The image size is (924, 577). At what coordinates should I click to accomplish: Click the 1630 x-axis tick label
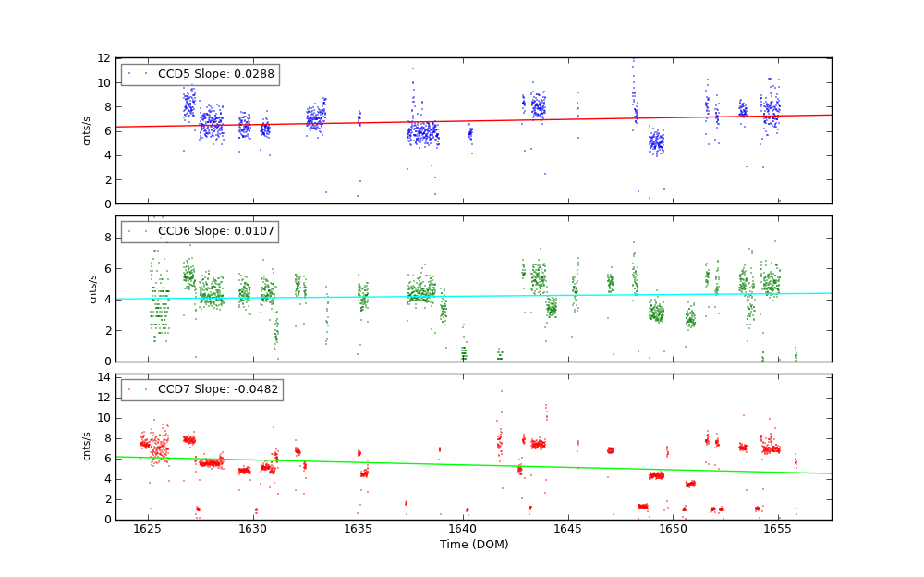coord(252,529)
